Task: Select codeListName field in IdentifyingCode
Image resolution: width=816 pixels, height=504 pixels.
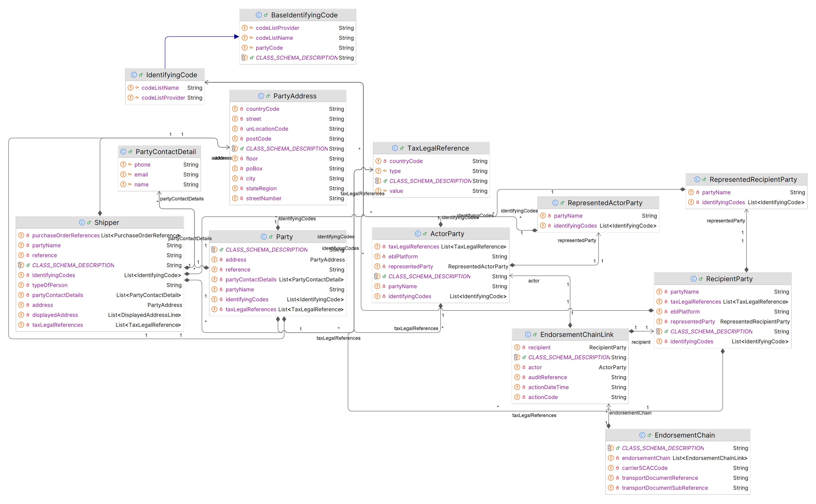Action: [x=165, y=88]
